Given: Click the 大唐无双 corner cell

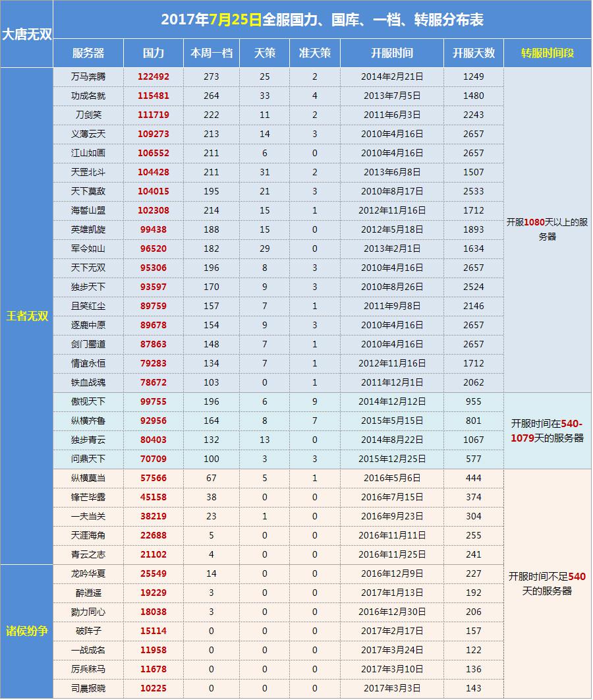Looking at the screenshot, I should click(27, 34).
